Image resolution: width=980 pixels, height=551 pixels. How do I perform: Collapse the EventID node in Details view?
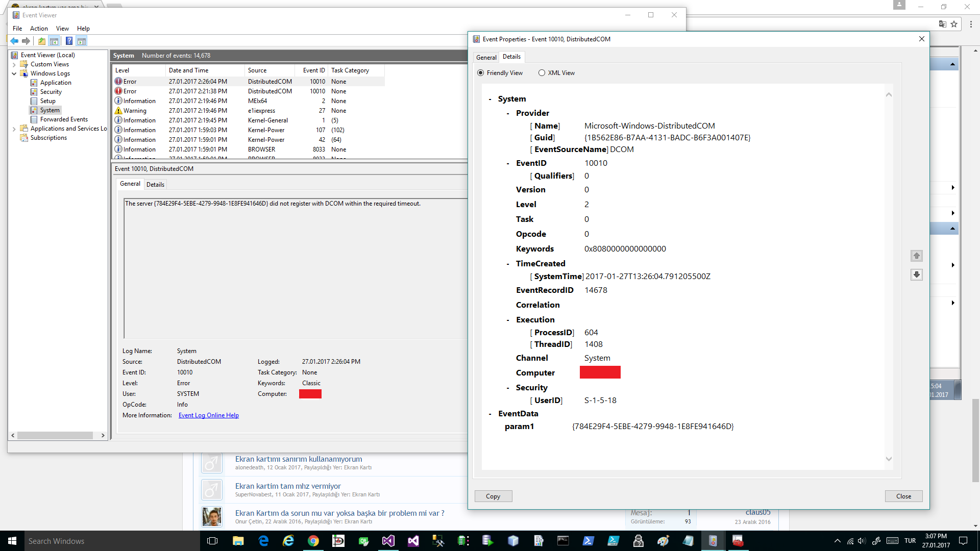[x=508, y=164]
